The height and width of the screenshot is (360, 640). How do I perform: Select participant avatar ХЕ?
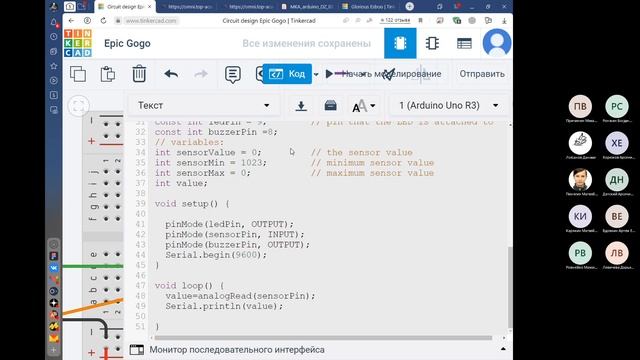[617, 143]
